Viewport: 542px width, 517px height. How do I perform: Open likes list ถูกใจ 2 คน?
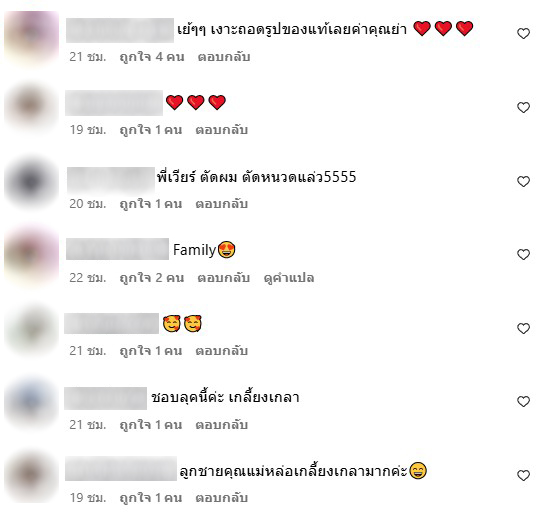coord(152,278)
